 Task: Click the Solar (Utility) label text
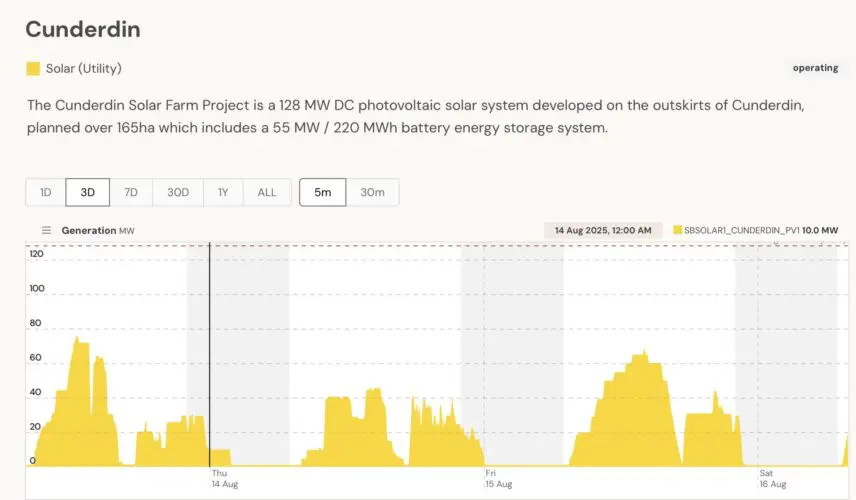[x=84, y=69]
